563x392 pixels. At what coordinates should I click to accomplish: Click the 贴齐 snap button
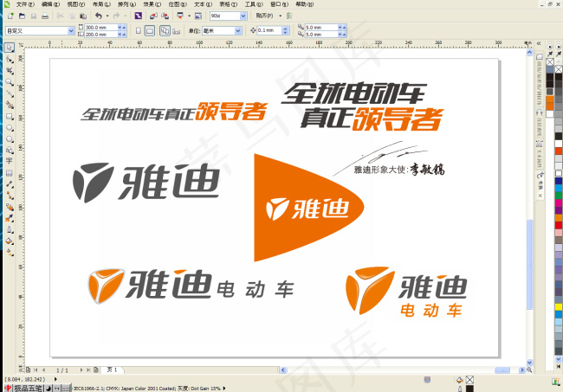(x=265, y=16)
